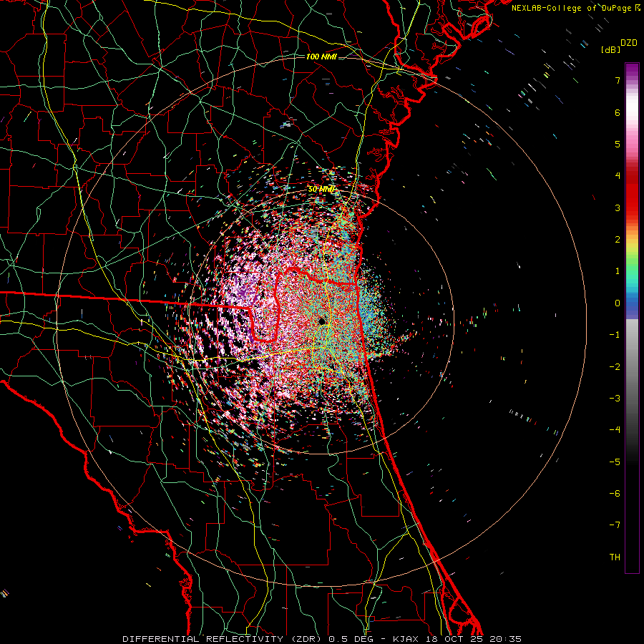The height and width of the screenshot is (644, 644).
Task: Click the 100 NMI range ring label
Action: click(321, 57)
